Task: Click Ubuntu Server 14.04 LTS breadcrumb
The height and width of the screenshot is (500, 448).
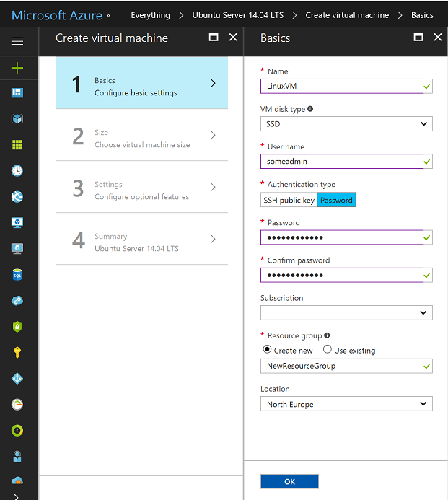Action: (x=238, y=15)
